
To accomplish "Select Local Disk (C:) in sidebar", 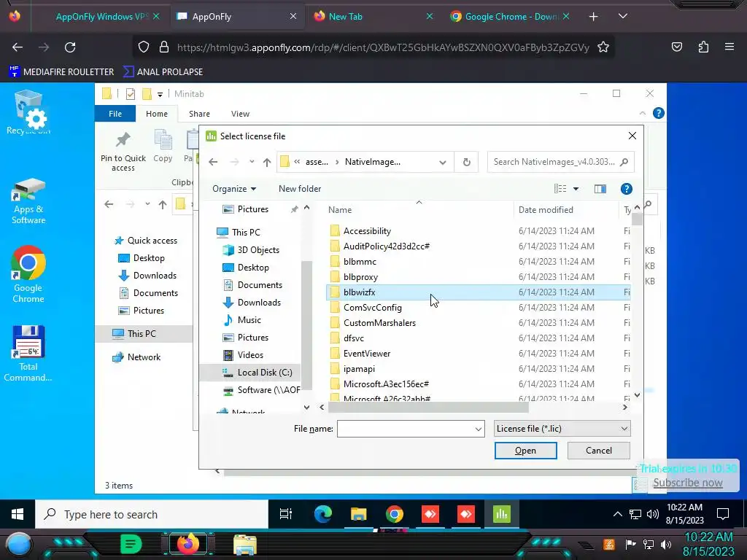I will click(264, 373).
